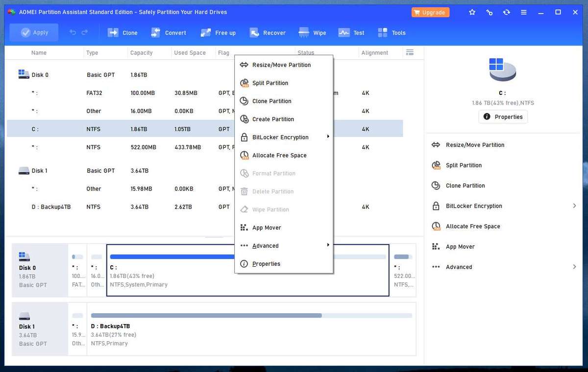Screen dimensions: 588x372
Task: Select the 522.00 NTFS partition block in the disk map
Action: pyautogui.click(x=403, y=270)
